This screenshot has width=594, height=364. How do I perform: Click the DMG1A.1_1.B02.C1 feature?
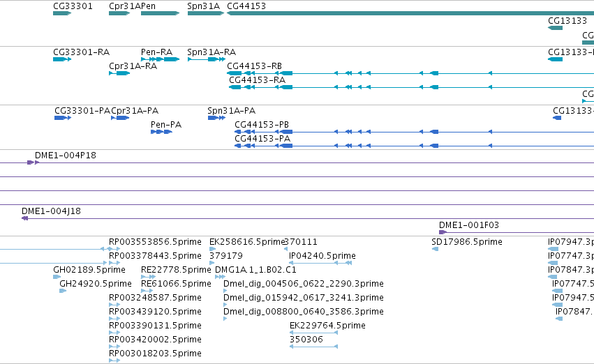point(220,277)
